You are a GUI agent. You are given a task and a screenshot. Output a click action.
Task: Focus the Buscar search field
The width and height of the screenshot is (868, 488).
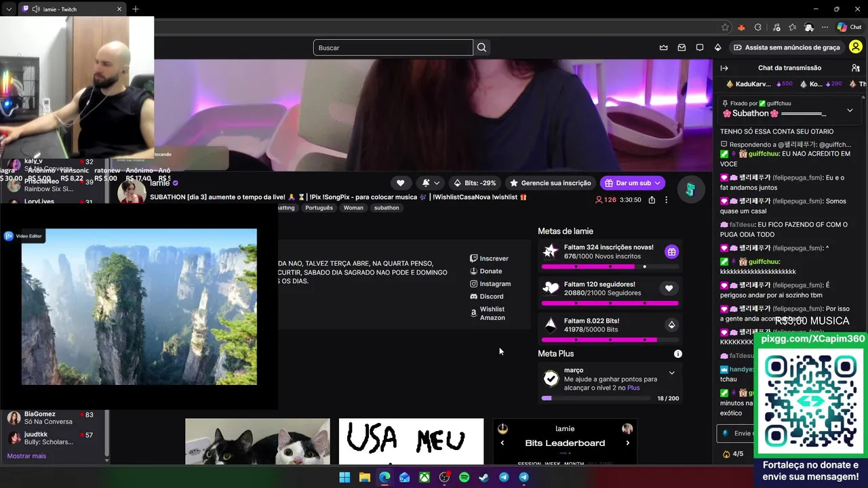coord(393,47)
